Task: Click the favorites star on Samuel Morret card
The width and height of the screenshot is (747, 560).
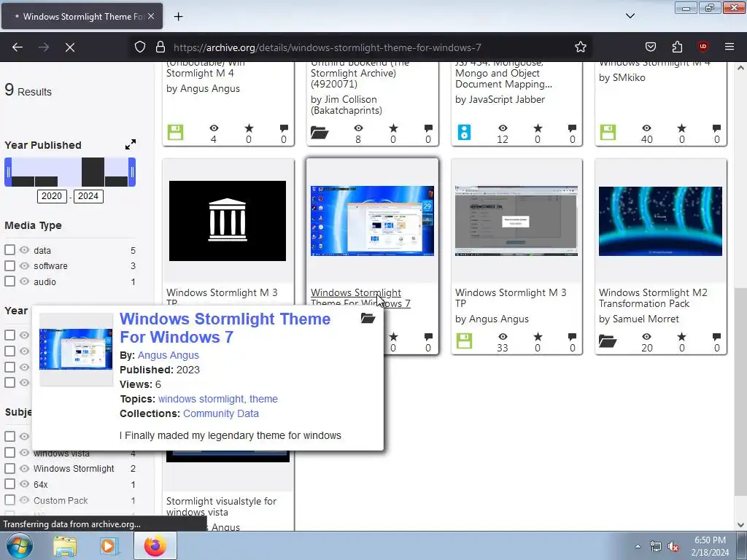Action: (x=682, y=336)
